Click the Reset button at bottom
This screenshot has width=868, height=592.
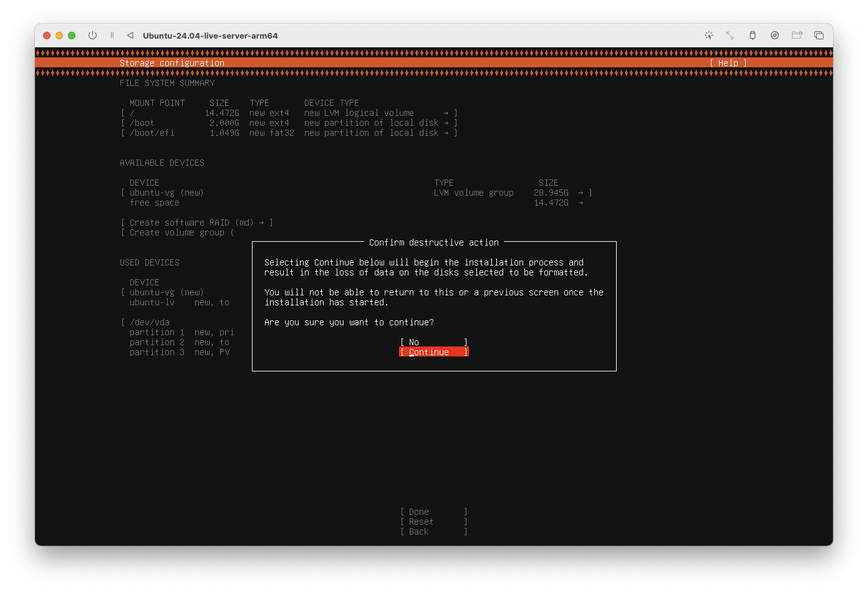click(x=434, y=522)
